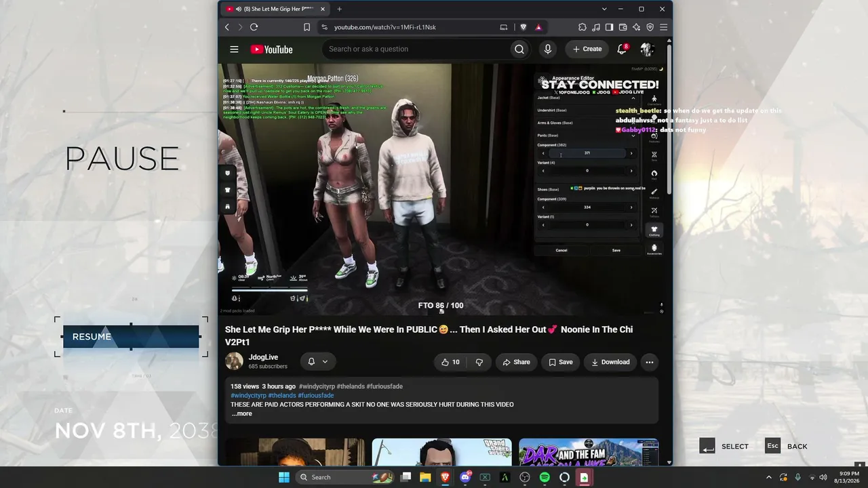Image resolution: width=868 pixels, height=488 pixels.
Task: Open File Explorer from the taskbar
Action: [x=425, y=477]
